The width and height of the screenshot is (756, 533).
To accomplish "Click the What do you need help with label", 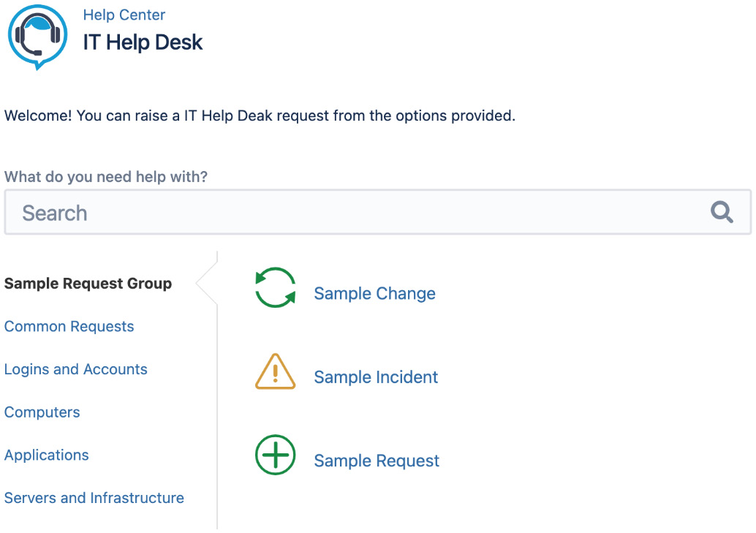I will (106, 177).
